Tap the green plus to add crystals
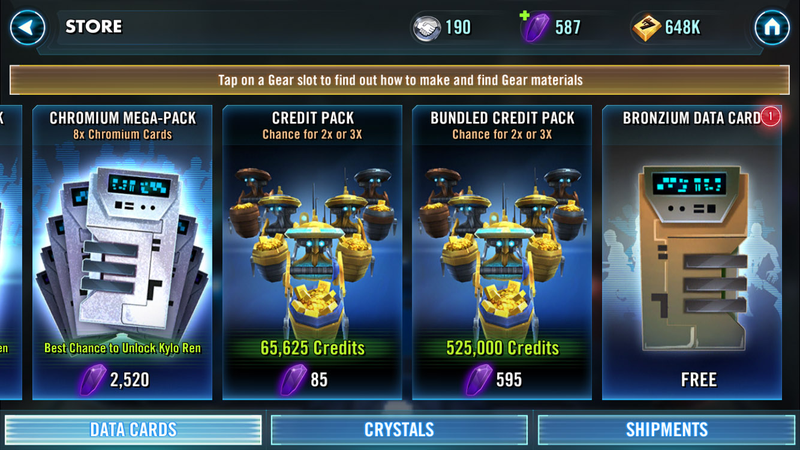Viewport: 800px width, 450px height. pyautogui.click(x=524, y=16)
